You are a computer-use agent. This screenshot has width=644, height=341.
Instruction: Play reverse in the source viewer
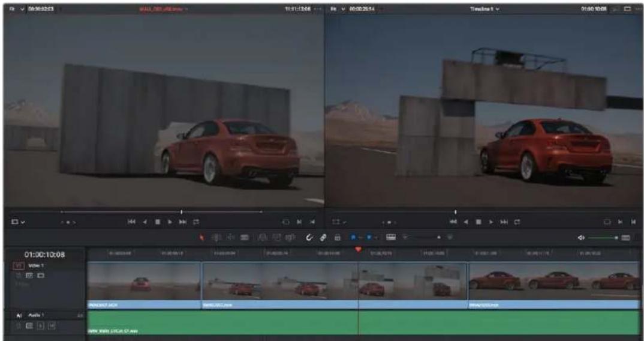point(145,222)
